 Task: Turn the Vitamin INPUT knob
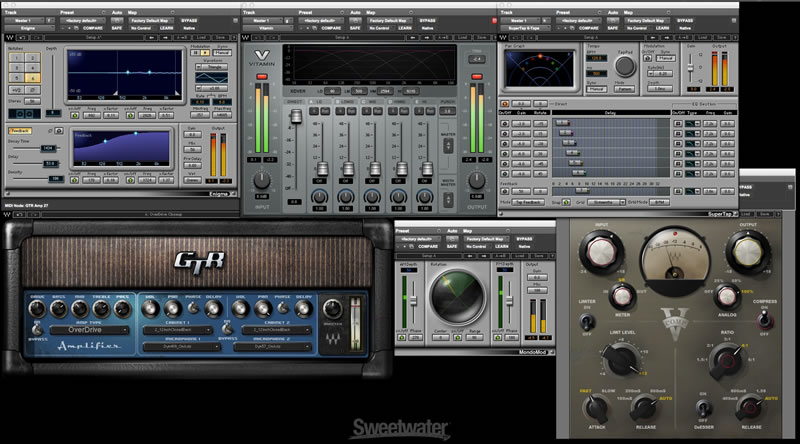[x=262, y=178]
